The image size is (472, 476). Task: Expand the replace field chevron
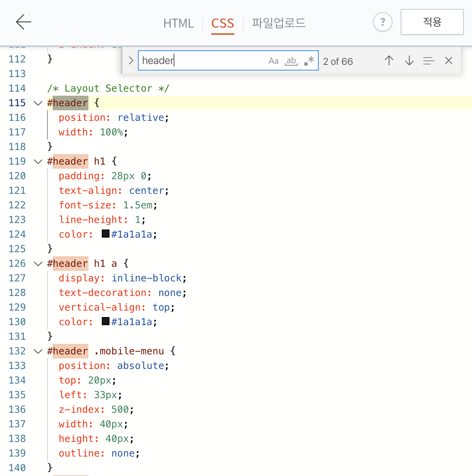click(x=131, y=61)
